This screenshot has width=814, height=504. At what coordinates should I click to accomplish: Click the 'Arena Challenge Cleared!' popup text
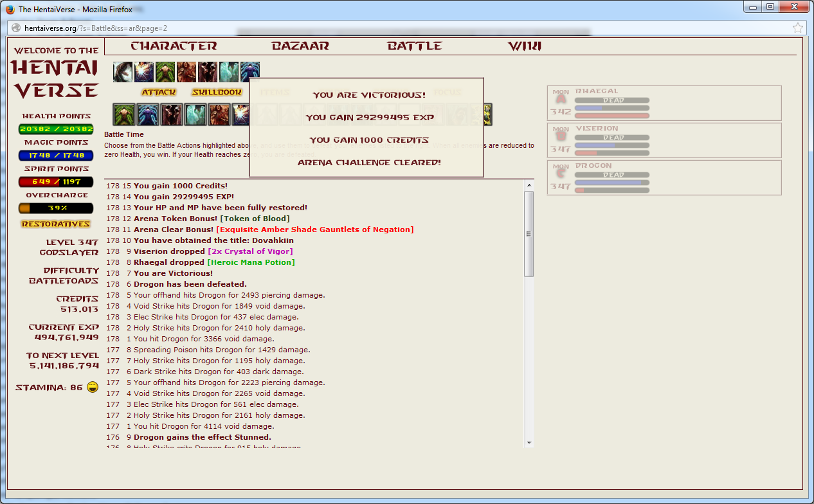pyautogui.click(x=369, y=163)
